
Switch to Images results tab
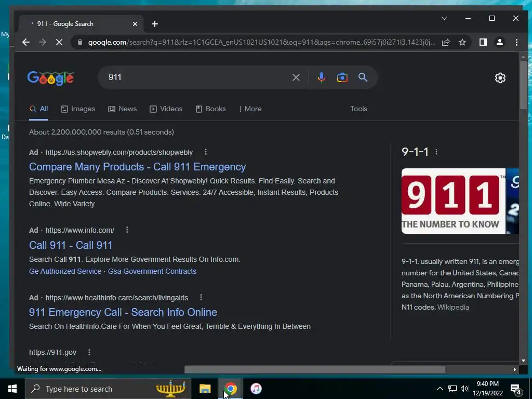click(x=78, y=109)
